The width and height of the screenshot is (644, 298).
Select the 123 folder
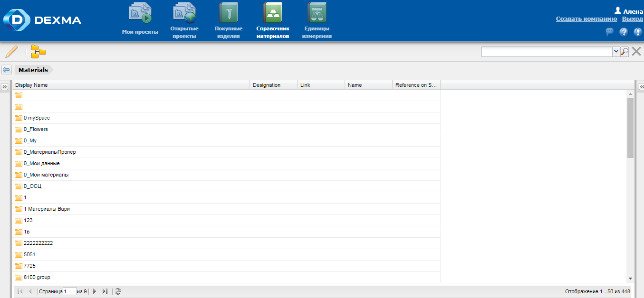(x=226, y=220)
